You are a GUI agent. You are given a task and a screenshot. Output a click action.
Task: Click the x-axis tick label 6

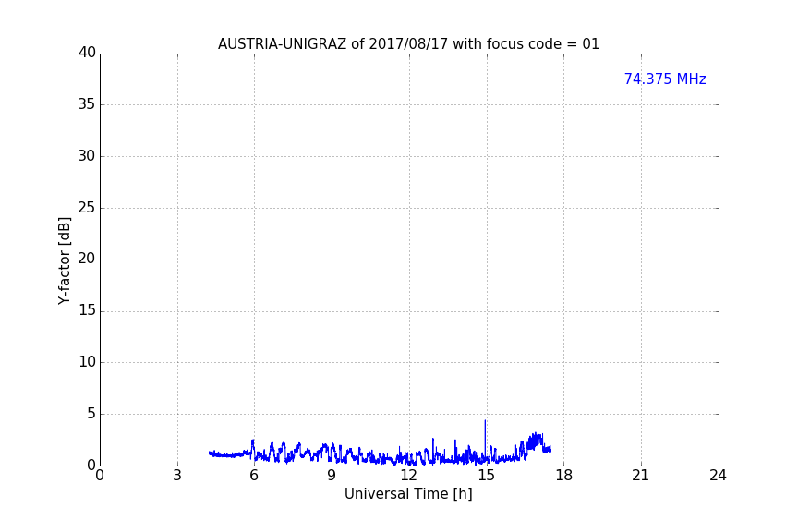tap(254, 476)
